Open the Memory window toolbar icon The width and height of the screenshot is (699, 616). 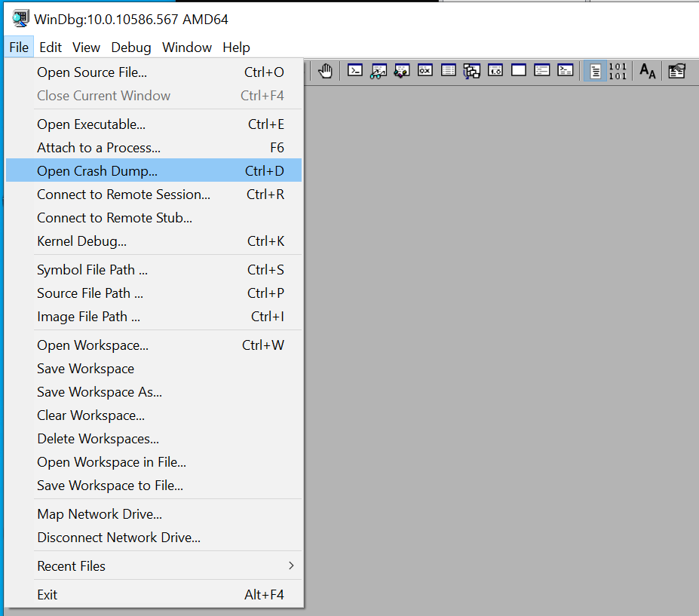coord(449,71)
